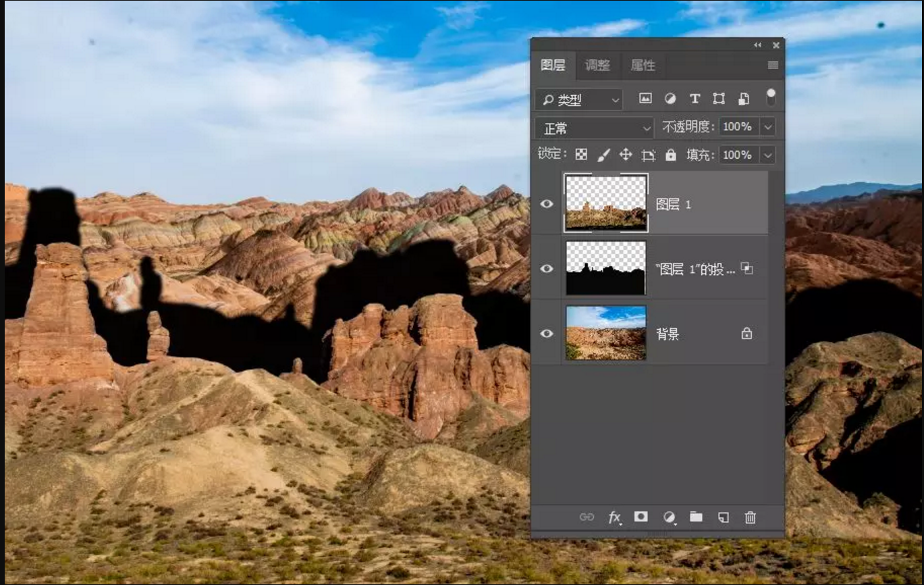924x585 pixels.
Task: Click the shape layer filter icon
Action: 719,99
